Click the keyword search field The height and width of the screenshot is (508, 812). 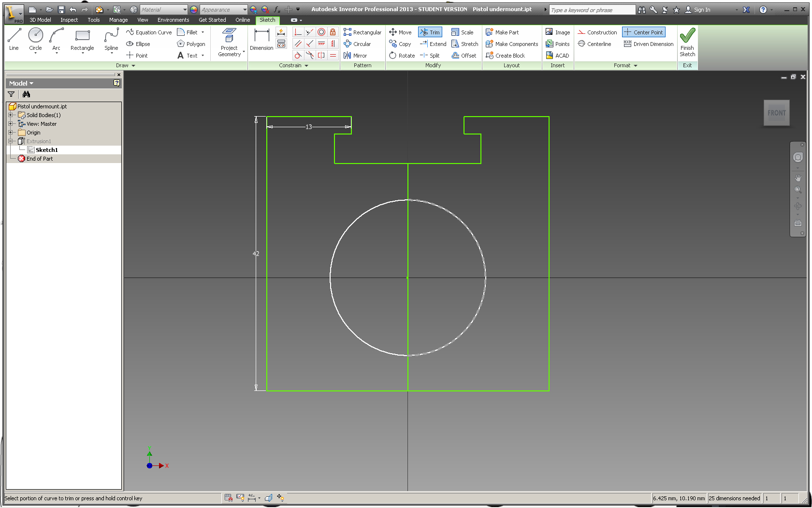(x=592, y=10)
